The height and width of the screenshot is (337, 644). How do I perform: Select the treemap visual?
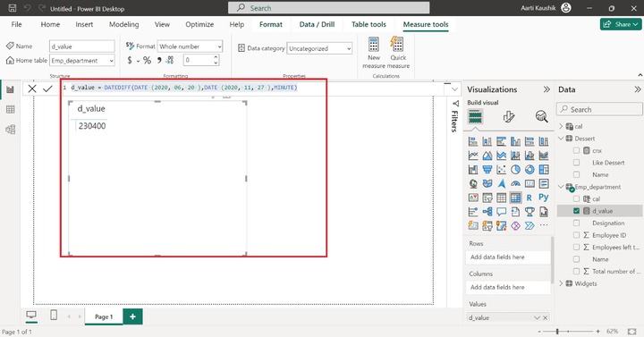coord(544,170)
